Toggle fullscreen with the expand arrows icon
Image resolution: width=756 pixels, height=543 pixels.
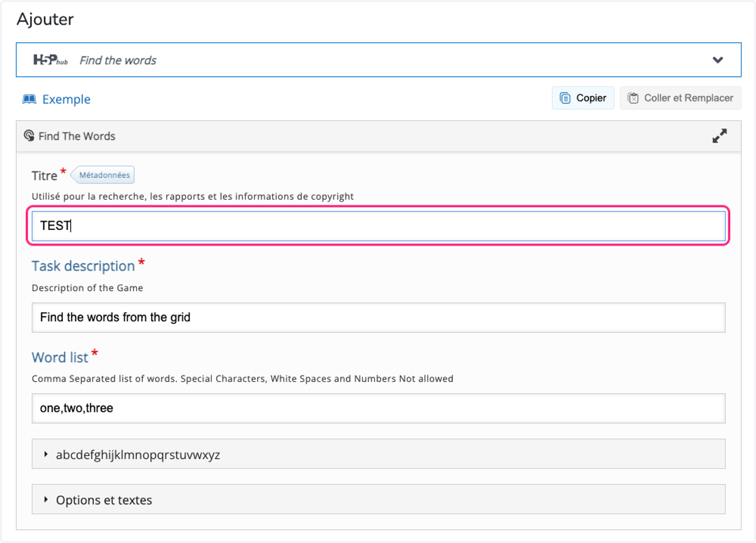(x=719, y=136)
